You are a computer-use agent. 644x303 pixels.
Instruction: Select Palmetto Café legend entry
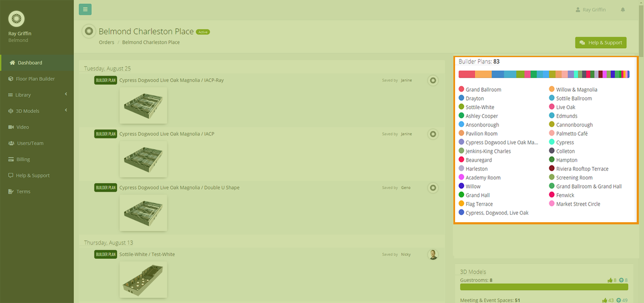click(x=568, y=134)
